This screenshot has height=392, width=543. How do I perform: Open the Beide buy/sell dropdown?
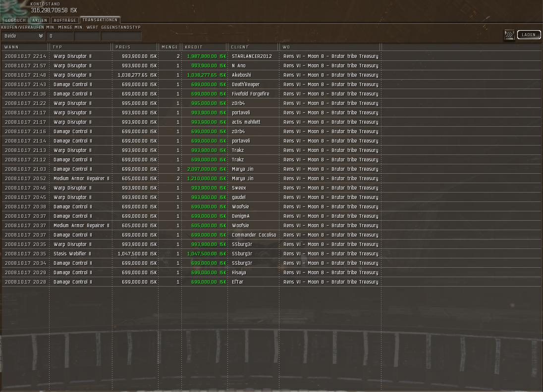click(24, 36)
